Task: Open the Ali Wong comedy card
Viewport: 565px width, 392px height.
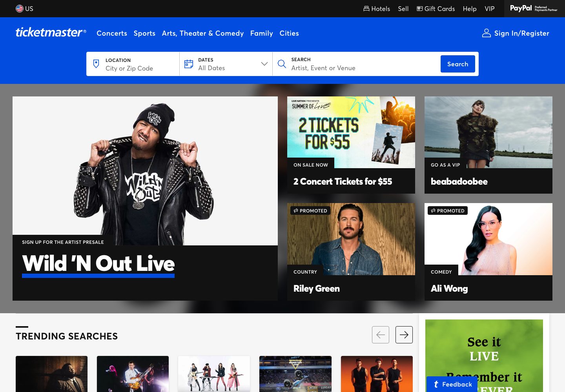Action: tap(488, 252)
